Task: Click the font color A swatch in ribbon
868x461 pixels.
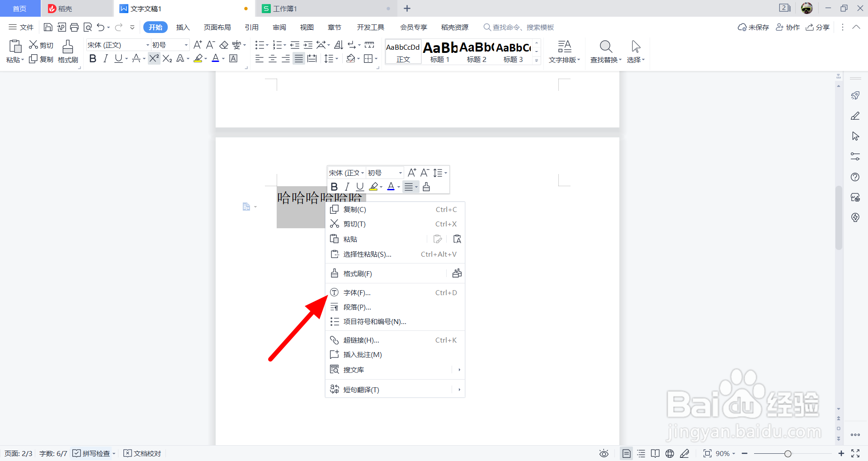Action: [216, 59]
